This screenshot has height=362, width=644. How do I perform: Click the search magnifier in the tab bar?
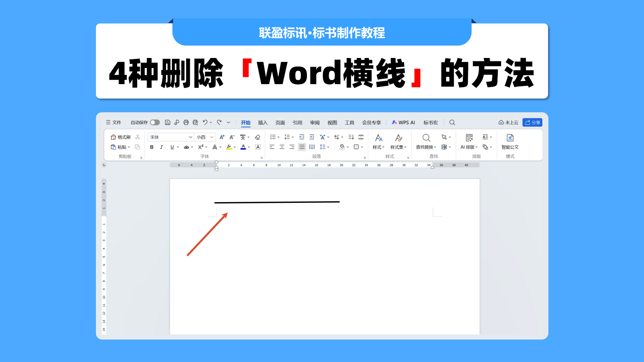tap(452, 122)
